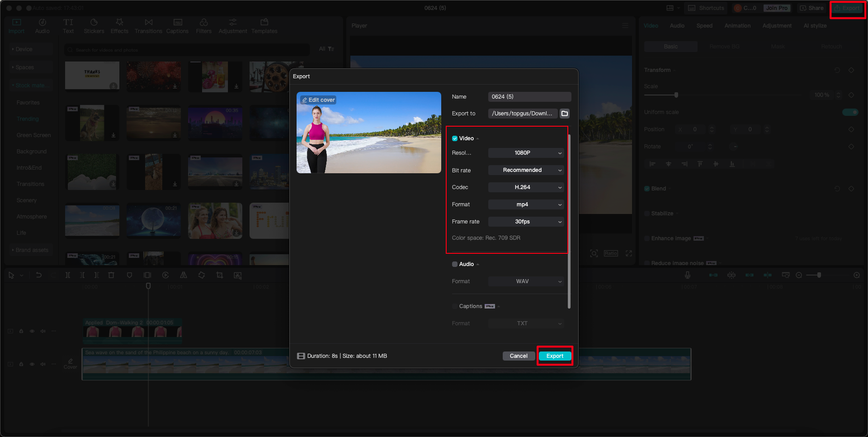Open the Codec dropdown showing H.264

pyautogui.click(x=526, y=187)
